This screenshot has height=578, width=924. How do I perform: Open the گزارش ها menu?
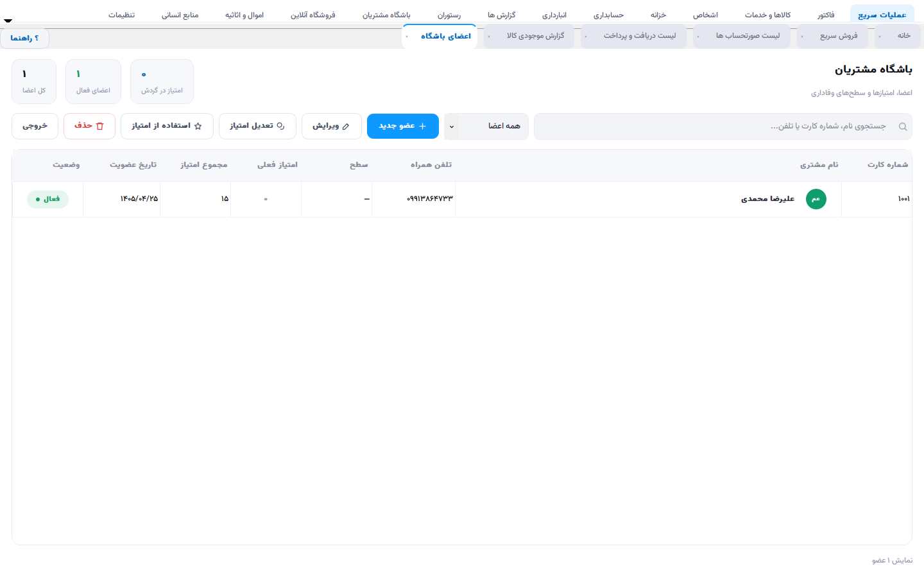pos(501,15)
